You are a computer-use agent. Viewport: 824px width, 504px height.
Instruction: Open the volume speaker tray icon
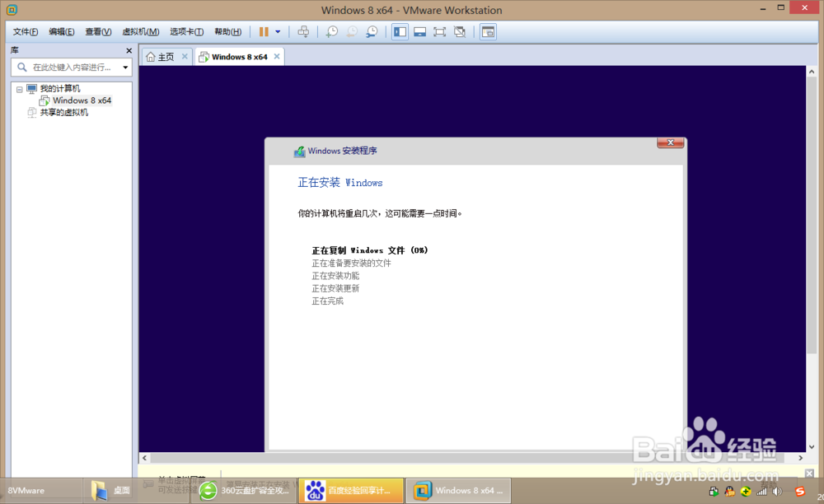777,492
